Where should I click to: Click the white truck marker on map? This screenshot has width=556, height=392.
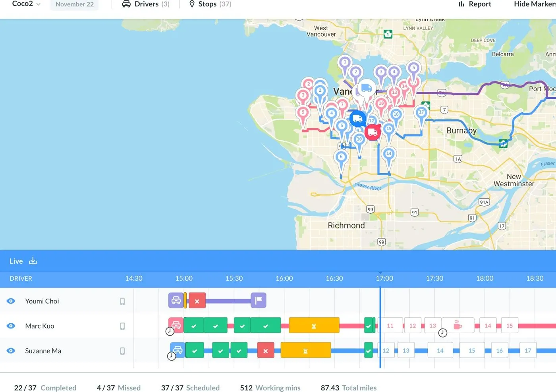(366, 88)
